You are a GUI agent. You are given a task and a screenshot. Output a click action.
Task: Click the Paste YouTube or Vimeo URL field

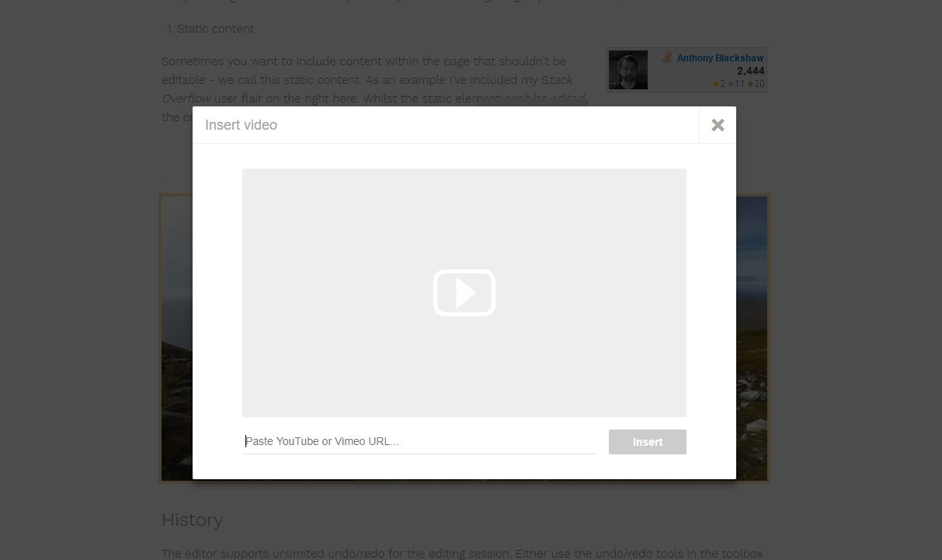pyautogui.click(x=419, y=441)
